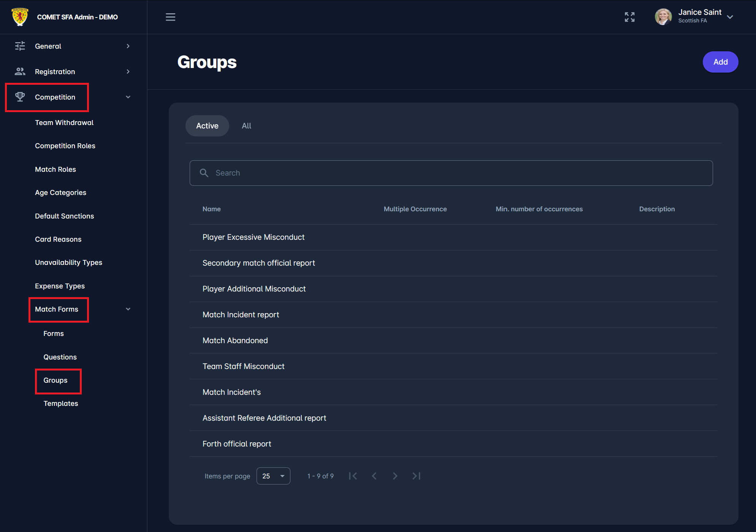
Task: Toggle fullscreen mode icon
Action: (629, 17)
